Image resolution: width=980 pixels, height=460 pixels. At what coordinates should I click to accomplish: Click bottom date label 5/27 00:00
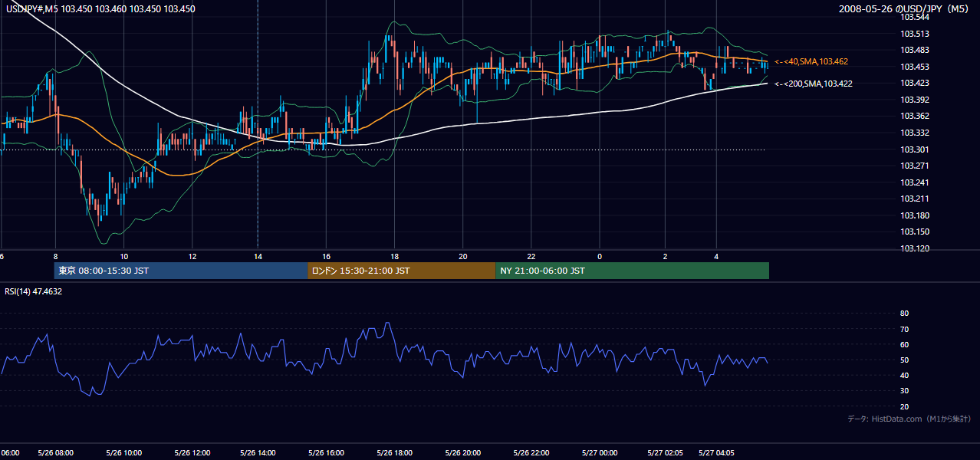coord(598,452)
